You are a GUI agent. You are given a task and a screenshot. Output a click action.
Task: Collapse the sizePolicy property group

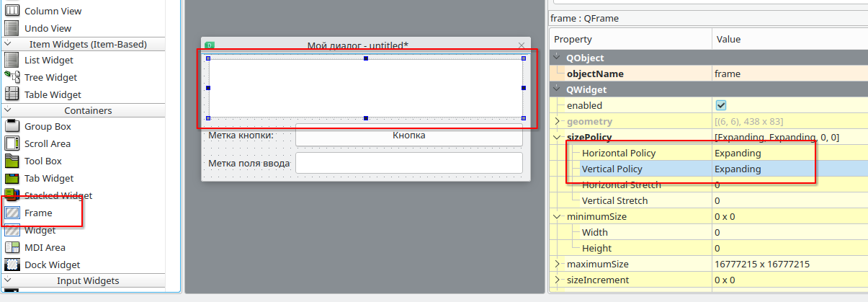(557, 137)
